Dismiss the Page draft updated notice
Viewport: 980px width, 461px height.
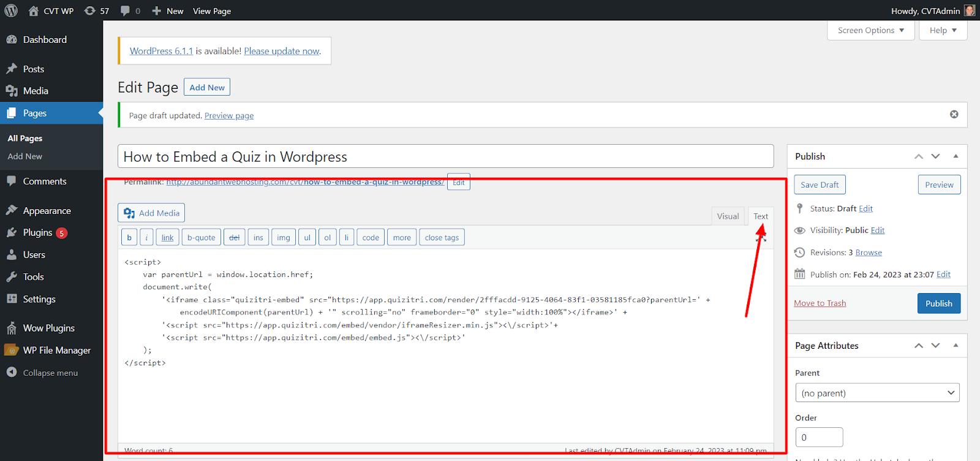[x=954, y=114]
